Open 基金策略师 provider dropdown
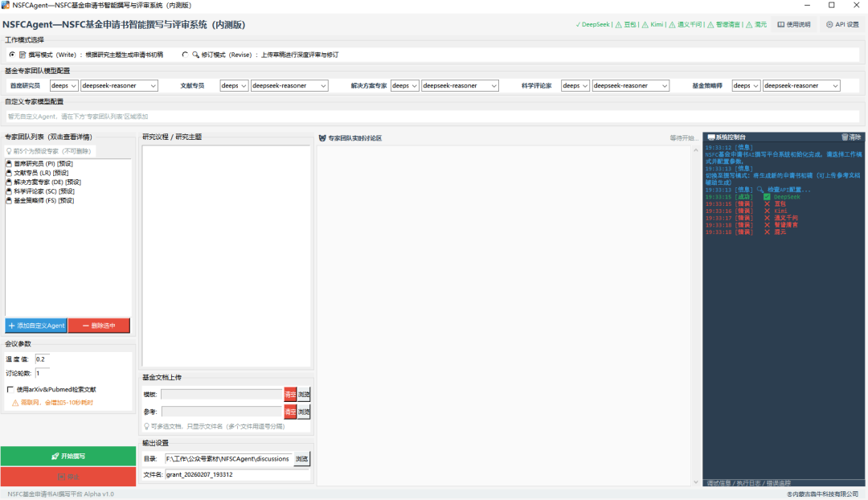 tap(746, 86)
